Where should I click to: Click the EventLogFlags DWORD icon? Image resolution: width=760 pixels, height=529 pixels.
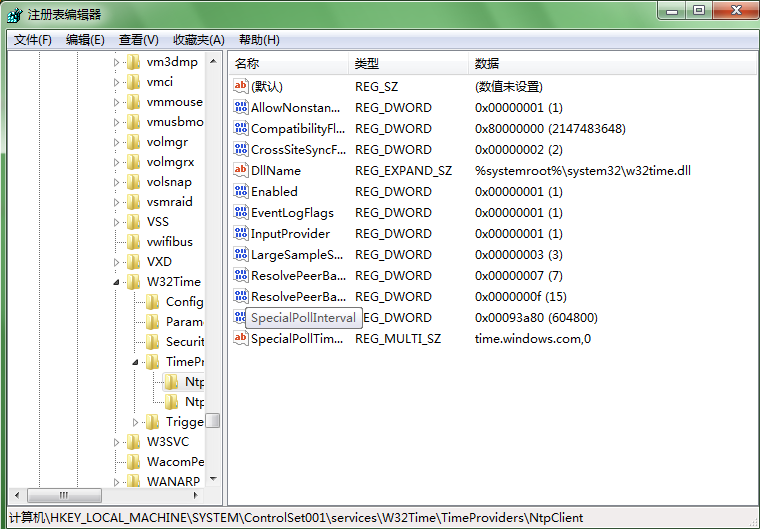coord(240,212)
